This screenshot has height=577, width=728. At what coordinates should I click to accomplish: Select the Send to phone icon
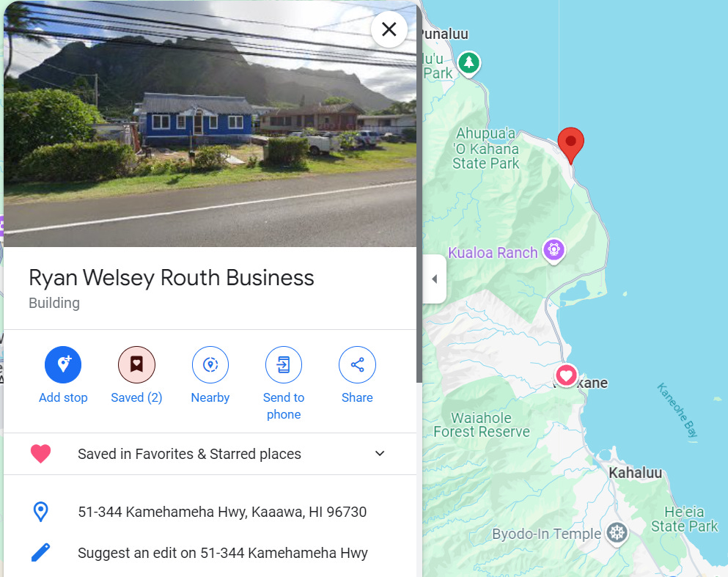tap(284, 364)
